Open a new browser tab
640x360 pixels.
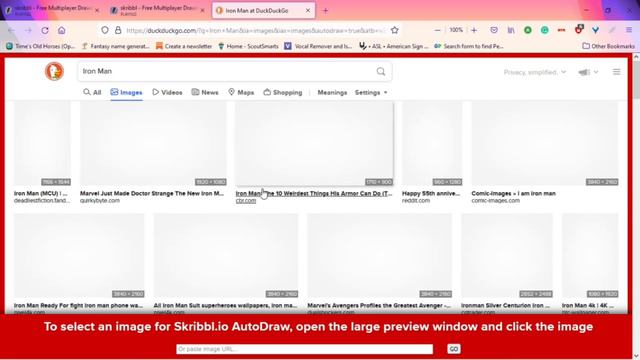click(x=325, y=11)
